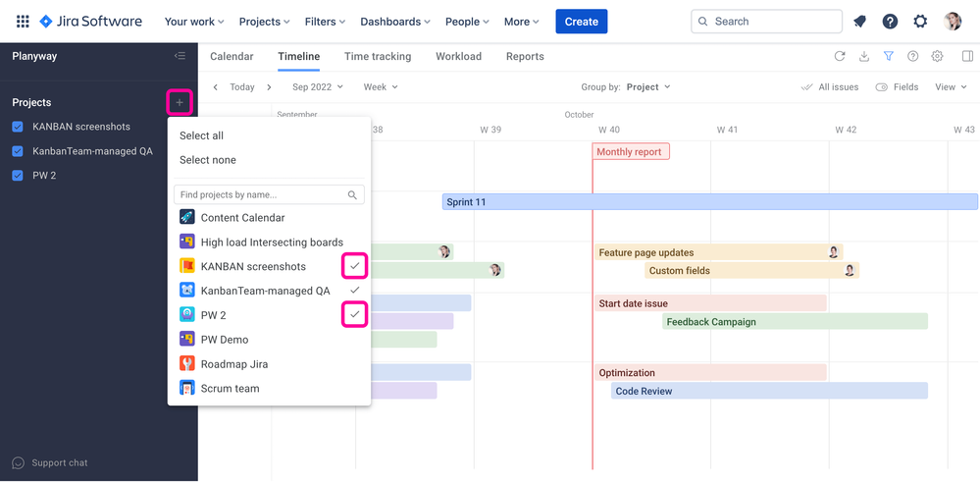Jump to Today on timeline

242,87
